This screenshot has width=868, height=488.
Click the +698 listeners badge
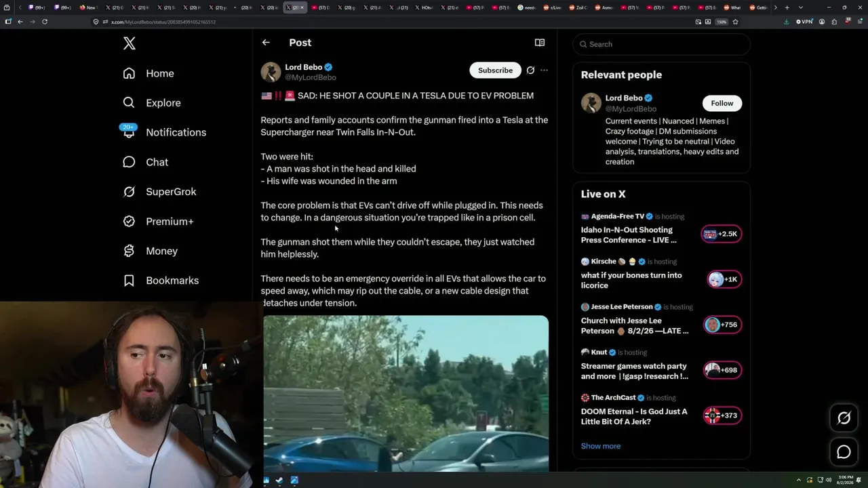(722, 370)
